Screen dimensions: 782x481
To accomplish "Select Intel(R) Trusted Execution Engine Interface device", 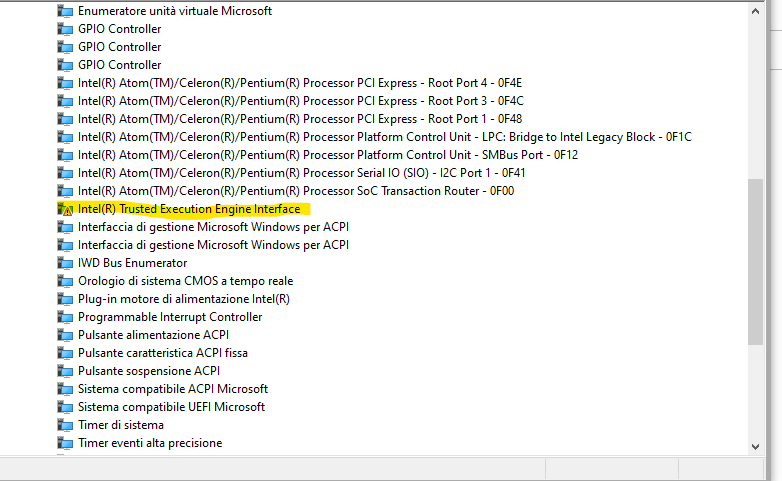I will pyautogui.click(x=188, y=209).
